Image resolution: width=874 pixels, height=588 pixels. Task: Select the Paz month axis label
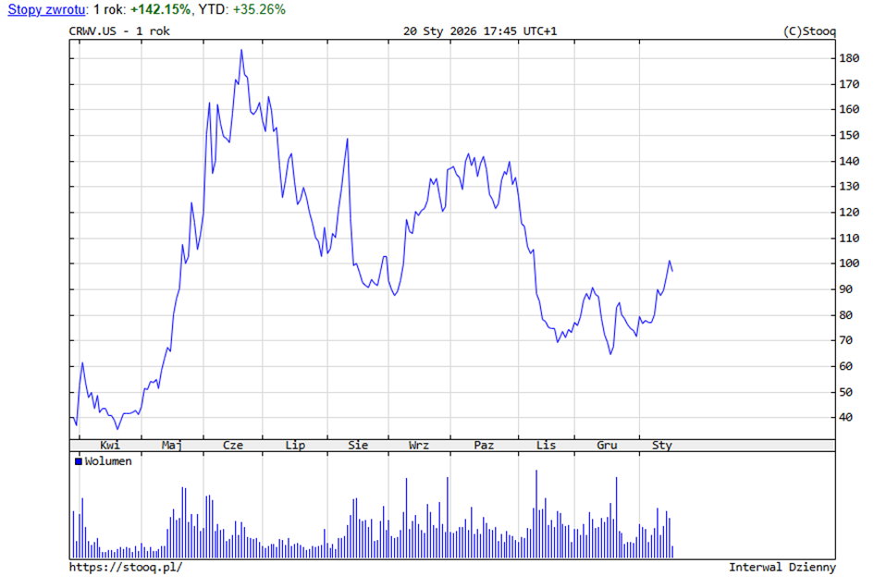pos(484,446)
